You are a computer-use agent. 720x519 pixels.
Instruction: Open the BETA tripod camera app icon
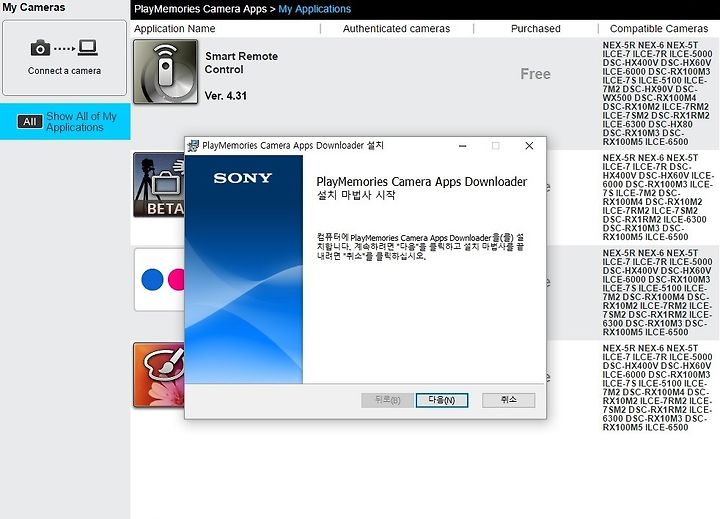[x=159, y=185]
